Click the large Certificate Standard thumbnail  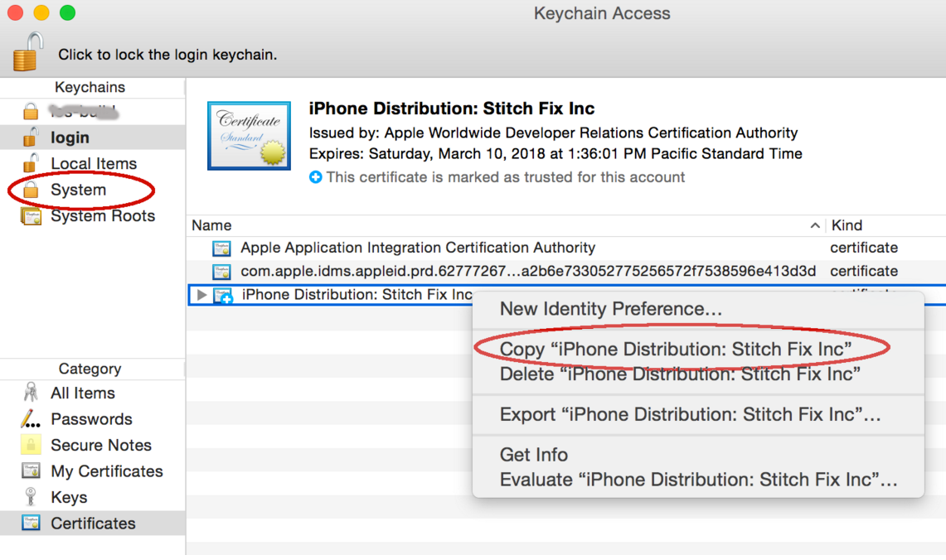(250, 136)
